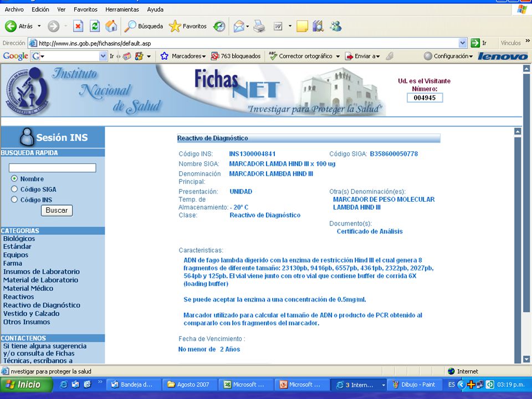
Task: Open the Ayuda menu
Action: pos(155,9)
